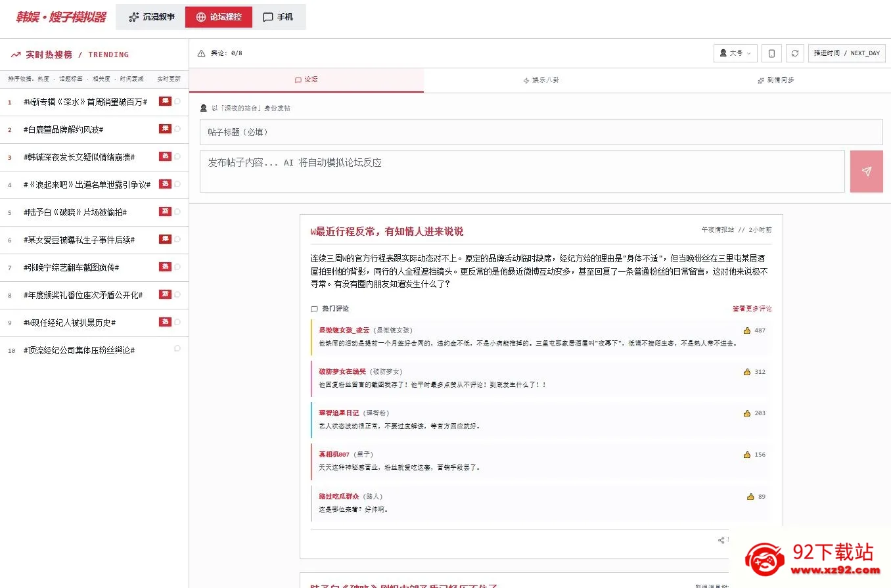Click comment bubble on #《浪起来吧》 row
The width and height of the screenshot is (891, 588).
177,184
